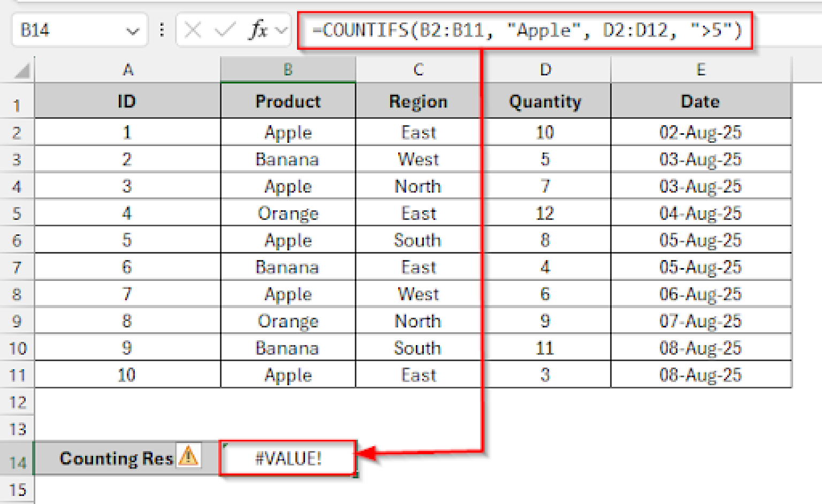822x504 pixels.
Task: Select column C header
Action: (x=418, y=70)
